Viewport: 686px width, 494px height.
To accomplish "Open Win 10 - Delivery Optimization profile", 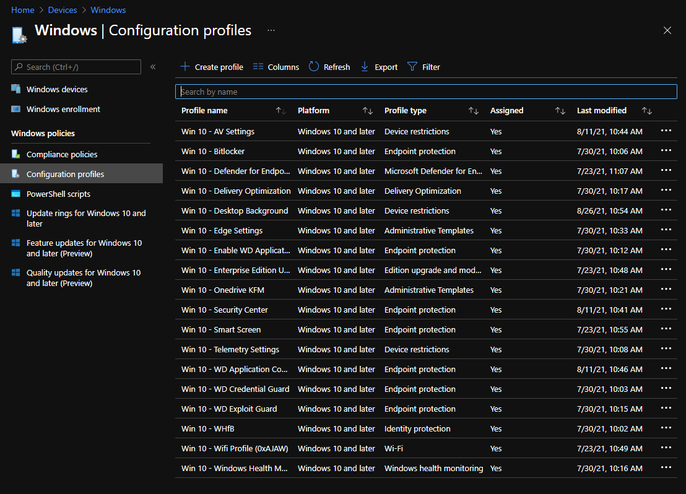I will click(236, 191).
